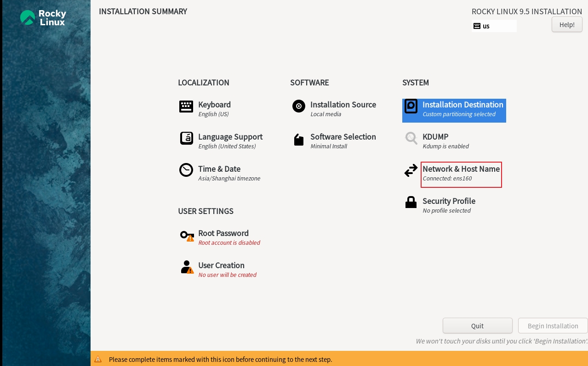Click the INSTALLATION SUMMARY heading

[143, 11]
